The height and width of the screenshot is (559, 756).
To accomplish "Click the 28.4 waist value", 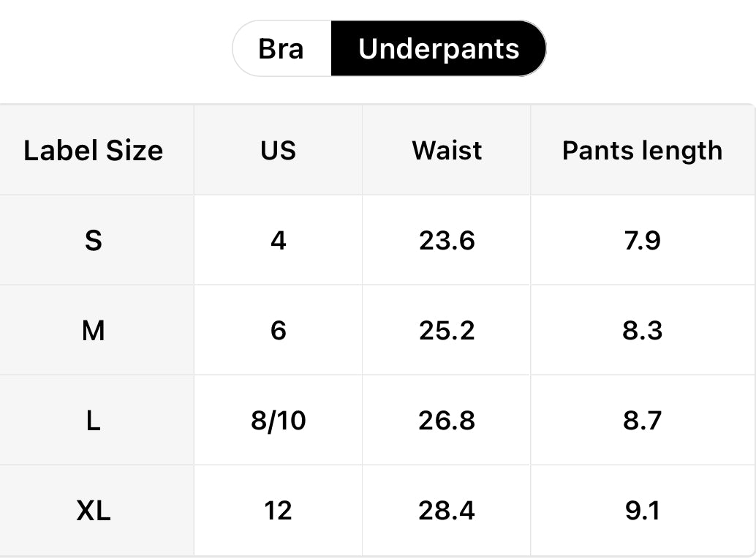I will tap(447, 511).
